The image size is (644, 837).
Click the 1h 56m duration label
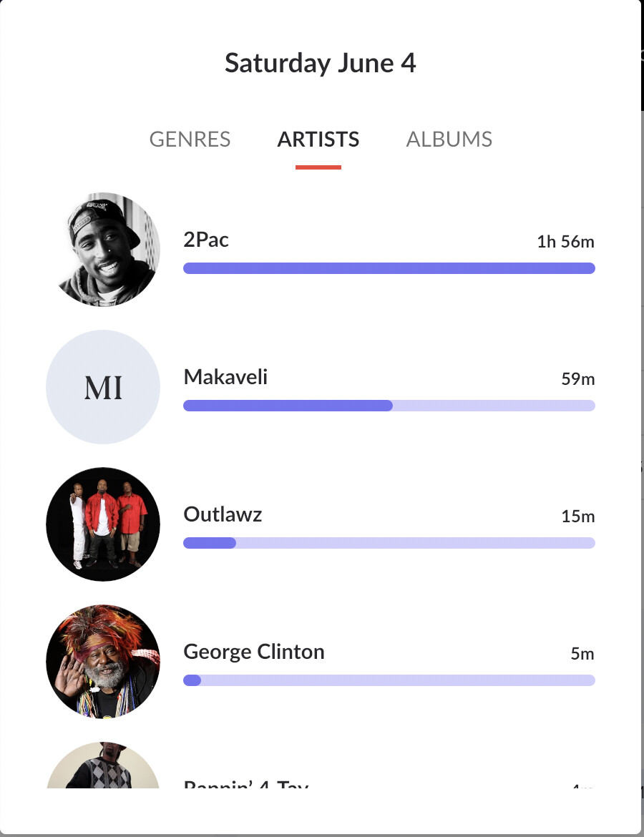tap(565, 241)
